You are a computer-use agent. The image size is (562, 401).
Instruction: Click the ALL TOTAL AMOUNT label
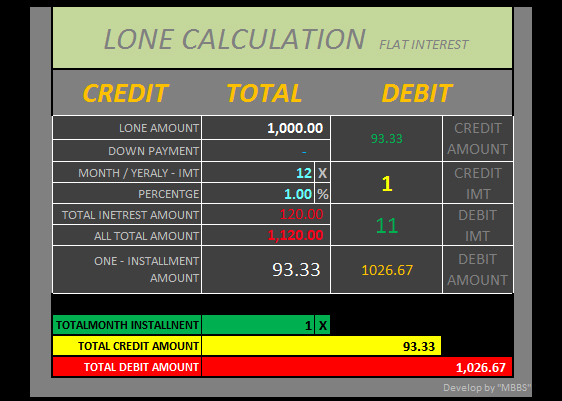pyautogui.click(x=127, y=235)
